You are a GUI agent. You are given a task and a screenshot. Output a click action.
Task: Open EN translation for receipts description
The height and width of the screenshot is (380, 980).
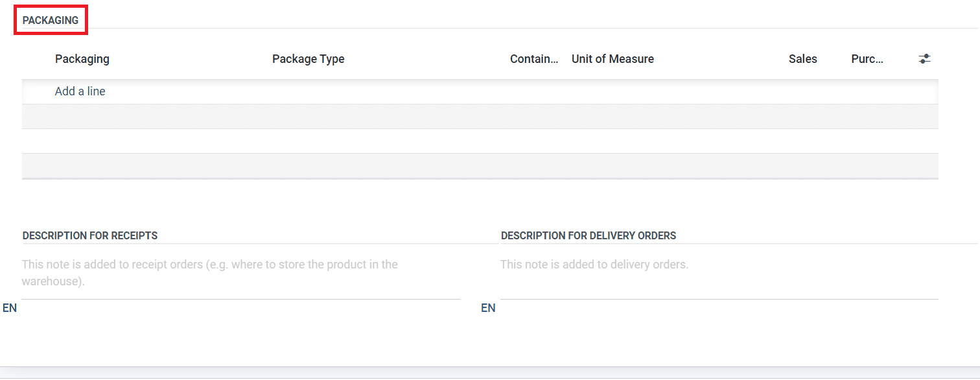click(x=10, y=308)
